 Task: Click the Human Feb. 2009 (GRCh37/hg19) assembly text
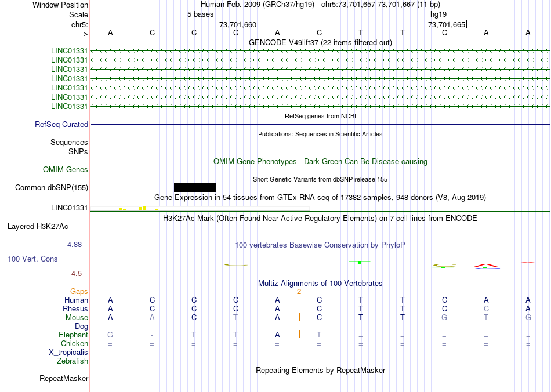coord(258,5)
